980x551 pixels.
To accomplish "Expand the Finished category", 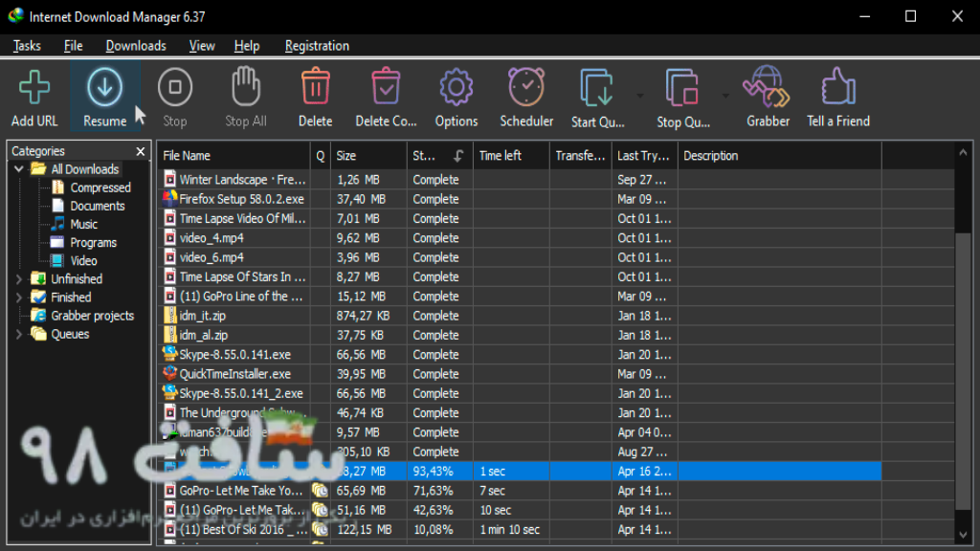I will coord(19,298).
